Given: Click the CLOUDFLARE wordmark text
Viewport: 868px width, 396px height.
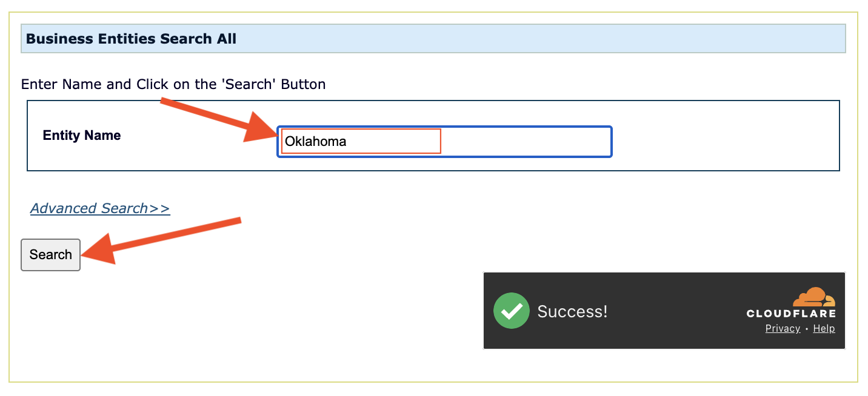Looking at the screenshot, I should tap(791, 314).
